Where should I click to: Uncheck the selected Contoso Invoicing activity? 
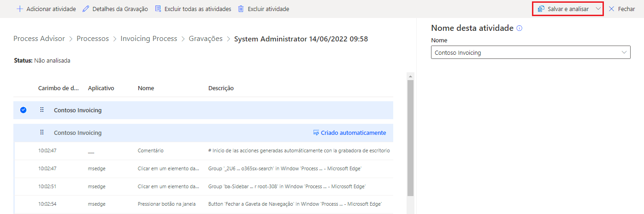coord(24,110)
